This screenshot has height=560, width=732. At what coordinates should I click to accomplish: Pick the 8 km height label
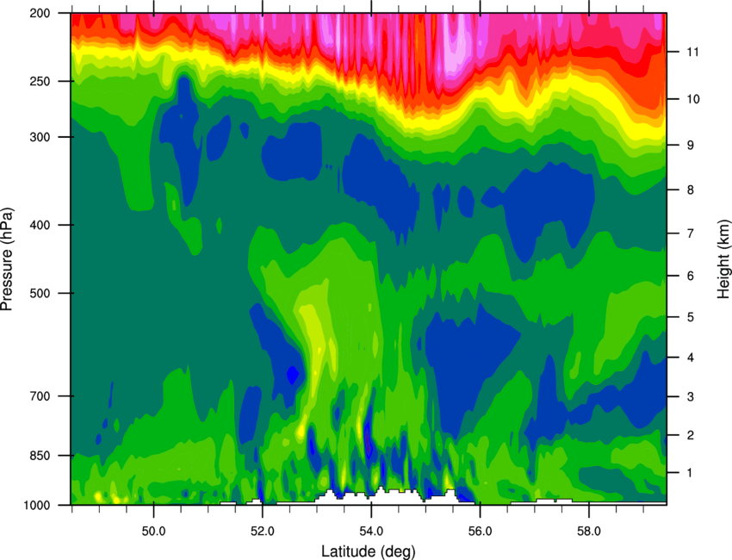(691, 190)
